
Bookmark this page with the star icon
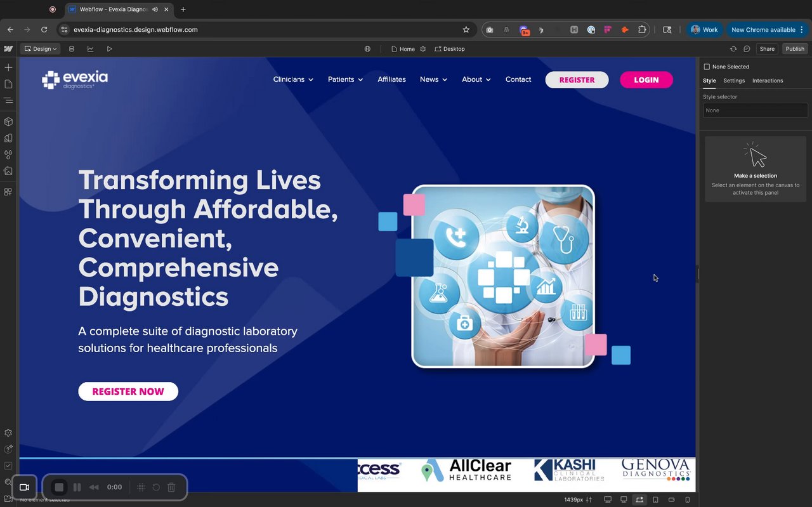click(466, 30)
